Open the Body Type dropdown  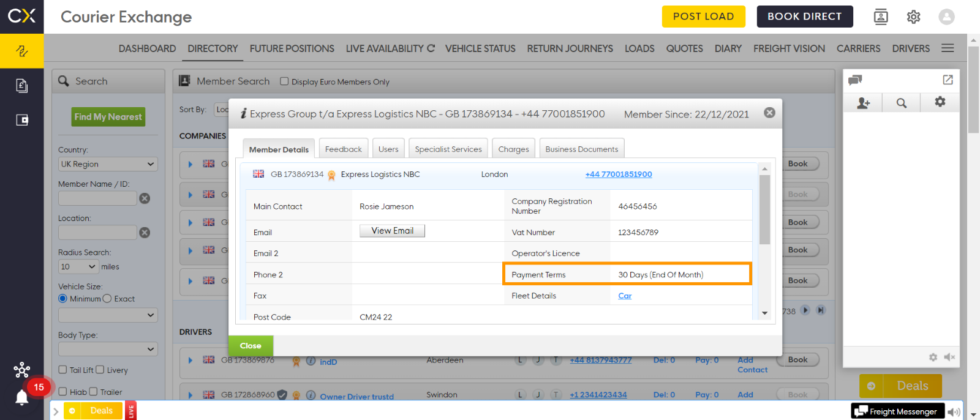(x=108, y=349)
